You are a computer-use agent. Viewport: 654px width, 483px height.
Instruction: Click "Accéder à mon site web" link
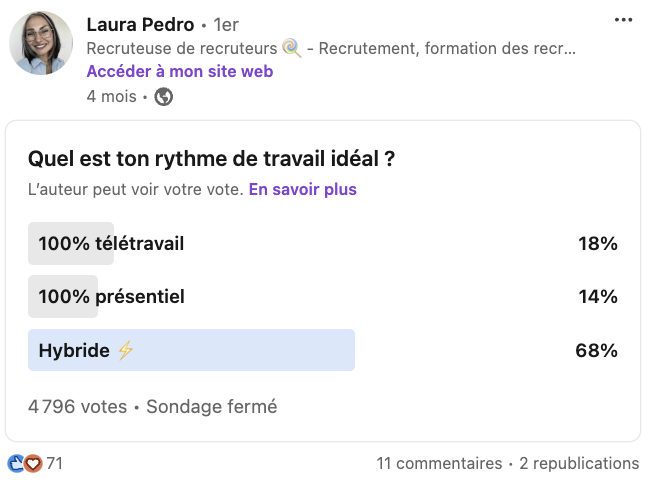pyautogui.click(x=180, y=71)
